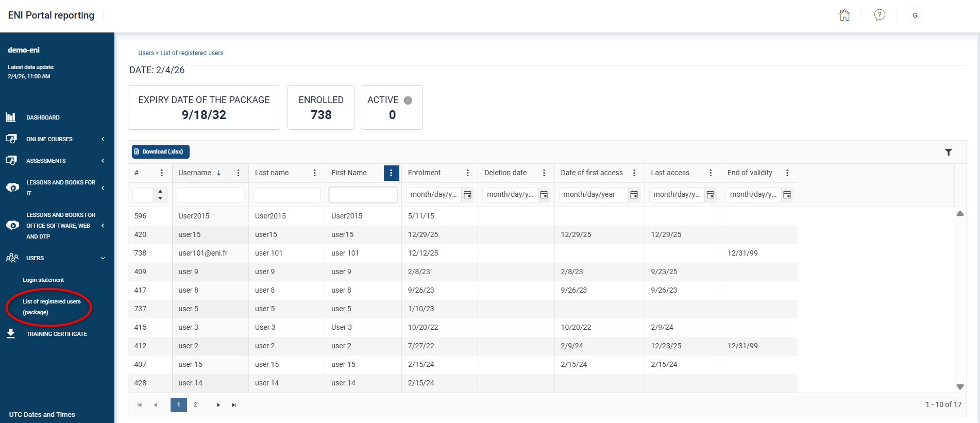Open the First Name column menu

click(x=391, y=173)
